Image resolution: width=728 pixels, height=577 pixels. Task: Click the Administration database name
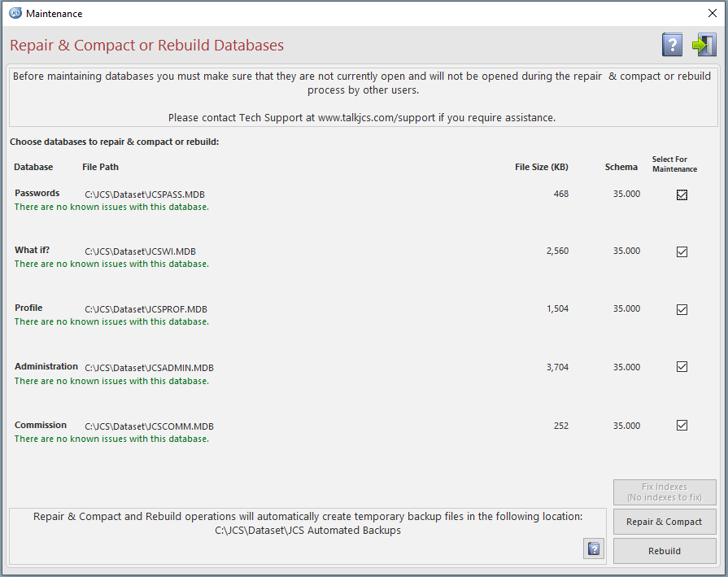tap(46, 366)
